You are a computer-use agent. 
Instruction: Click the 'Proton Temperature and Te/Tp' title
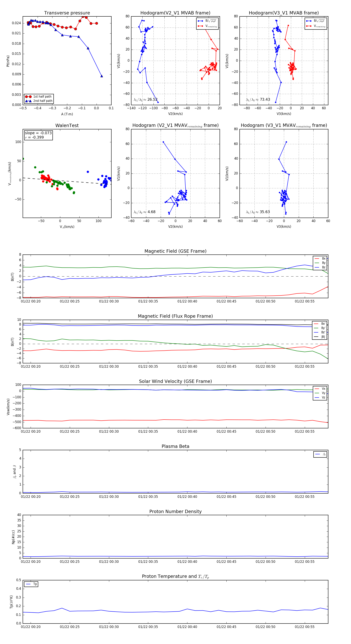pyautogui.click(x=175, y=576)
